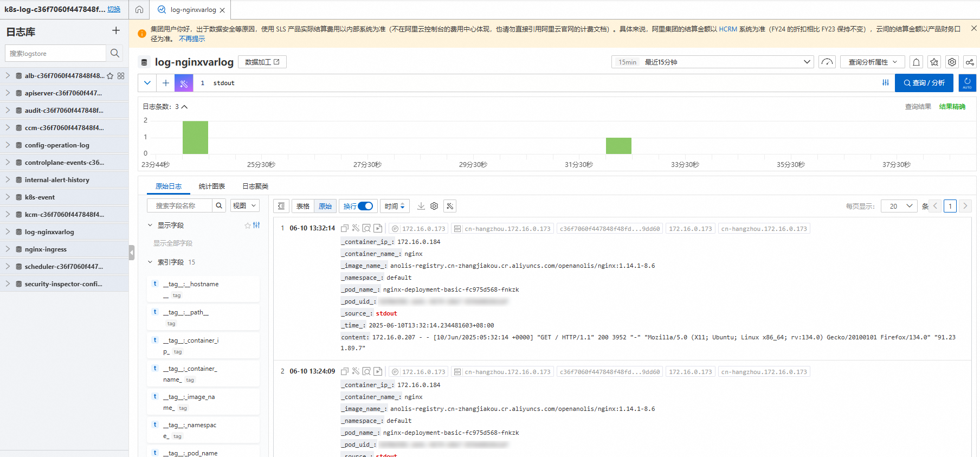Click the field name search magnifier button
980x457 pixels.
[219, 205]
